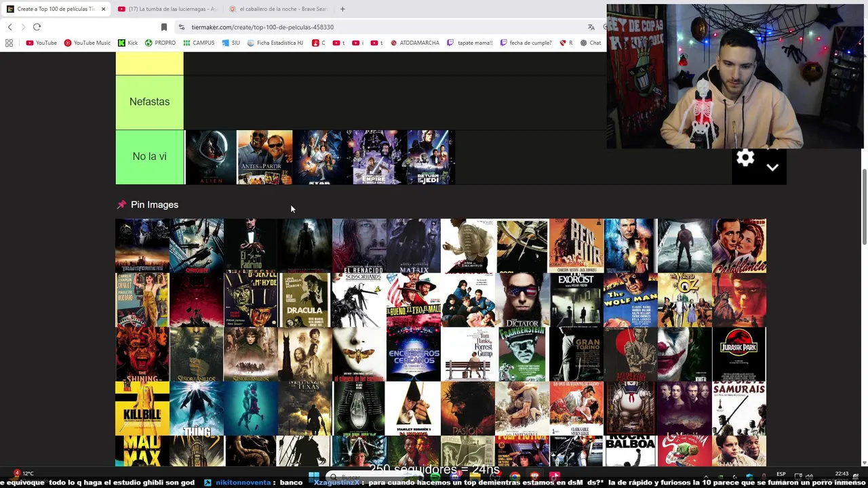Pick The Thing poster
The height and width of the screenshot is (488, 868).
pyautogui.click(x=197, y=408)
